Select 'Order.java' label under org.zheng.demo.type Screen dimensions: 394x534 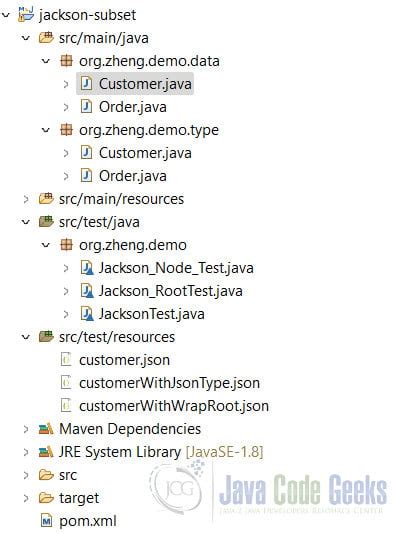click(x=133, y=176)
